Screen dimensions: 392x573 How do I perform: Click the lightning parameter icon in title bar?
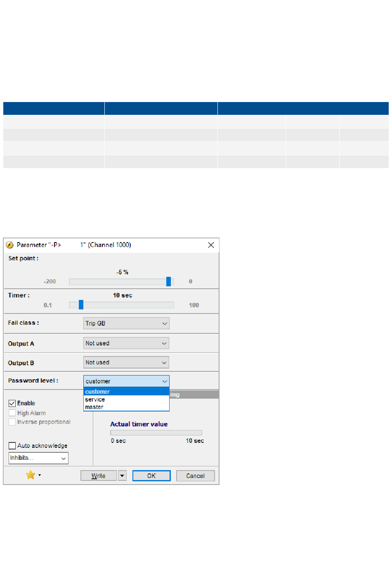pos(9,245)
